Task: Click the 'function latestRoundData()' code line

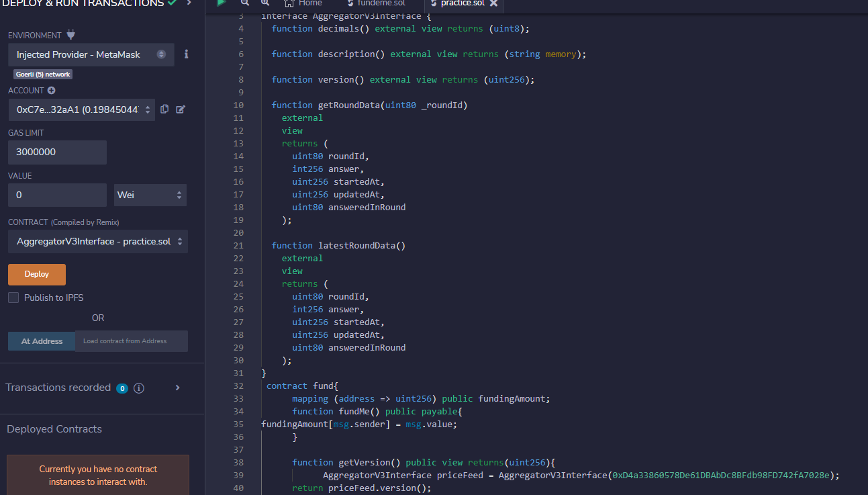Action: [x=338, y=245]
